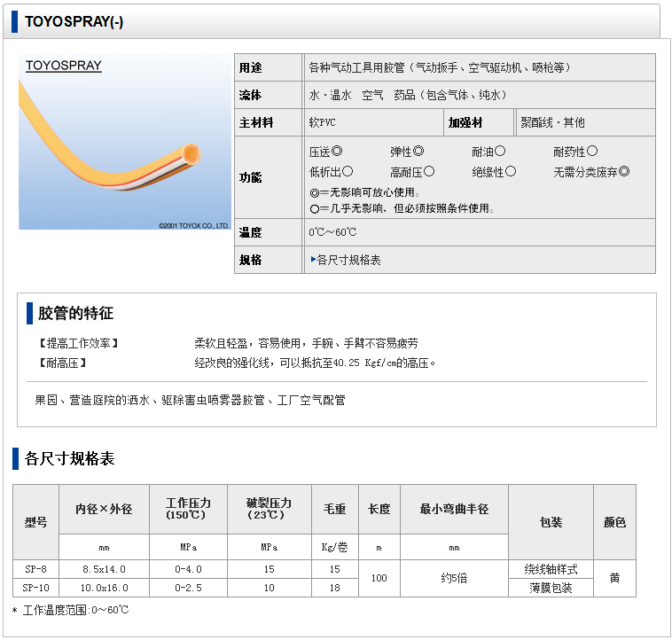Click the 最小弯曲半径 column header
The height and width of the screenshot is (640, 672).
pyautogui.click(x=454, y=510)
